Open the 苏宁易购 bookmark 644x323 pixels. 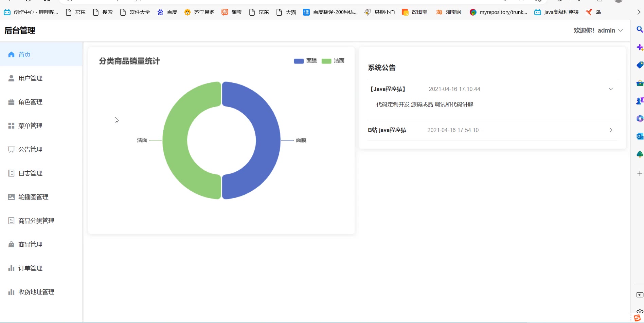[199, 12]
